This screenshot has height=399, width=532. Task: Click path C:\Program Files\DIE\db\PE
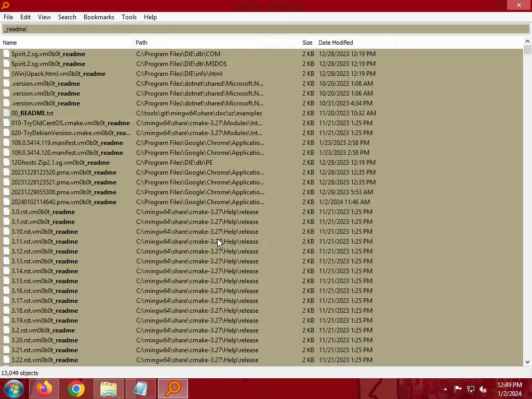(174, 162)
